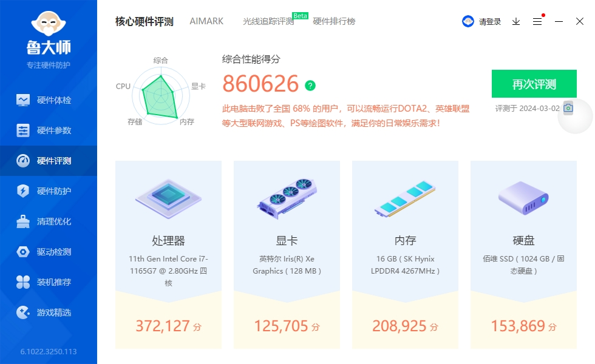595x364 pixels.
Task: Switch to 硬件排行榜 tab
Action: point(334,22)
